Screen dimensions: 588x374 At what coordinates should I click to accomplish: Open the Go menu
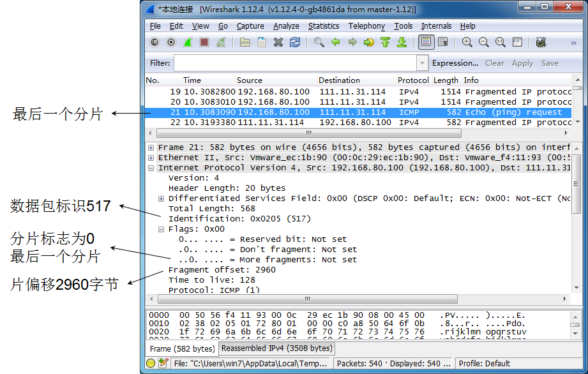[223, 26]
